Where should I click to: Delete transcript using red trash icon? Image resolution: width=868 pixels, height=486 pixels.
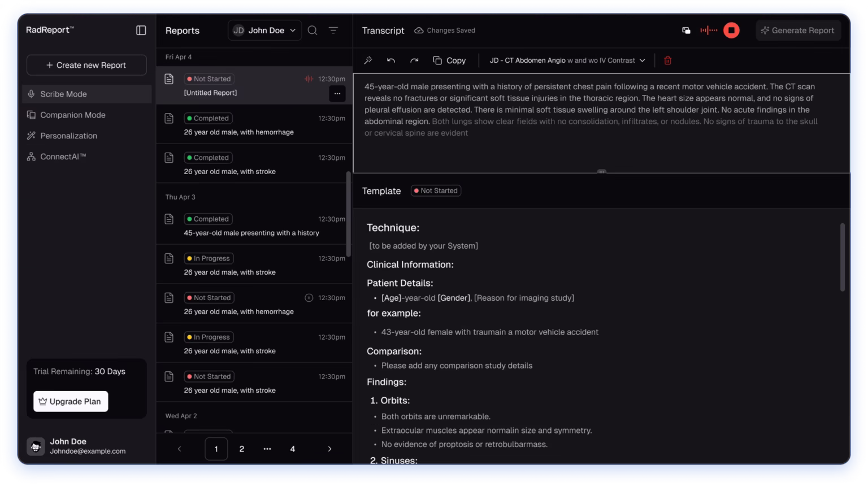(x=667, y=60)
